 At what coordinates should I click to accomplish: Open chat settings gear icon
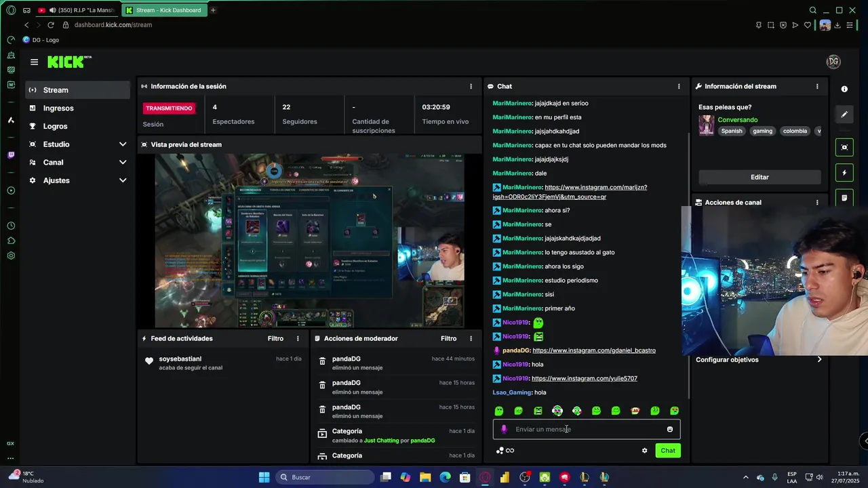point(644,451)
